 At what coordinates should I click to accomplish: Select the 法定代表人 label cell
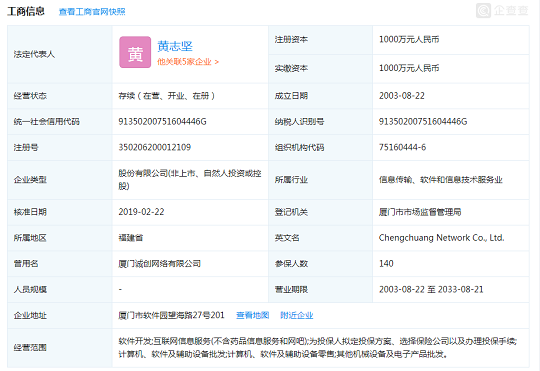[x=60, y=54]
